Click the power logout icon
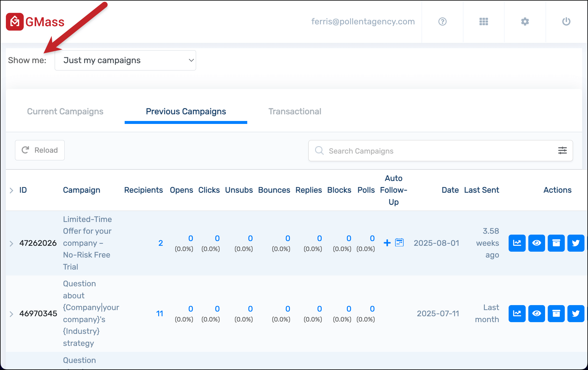This screenshot has height=370, width=588. tap(566, 22)
